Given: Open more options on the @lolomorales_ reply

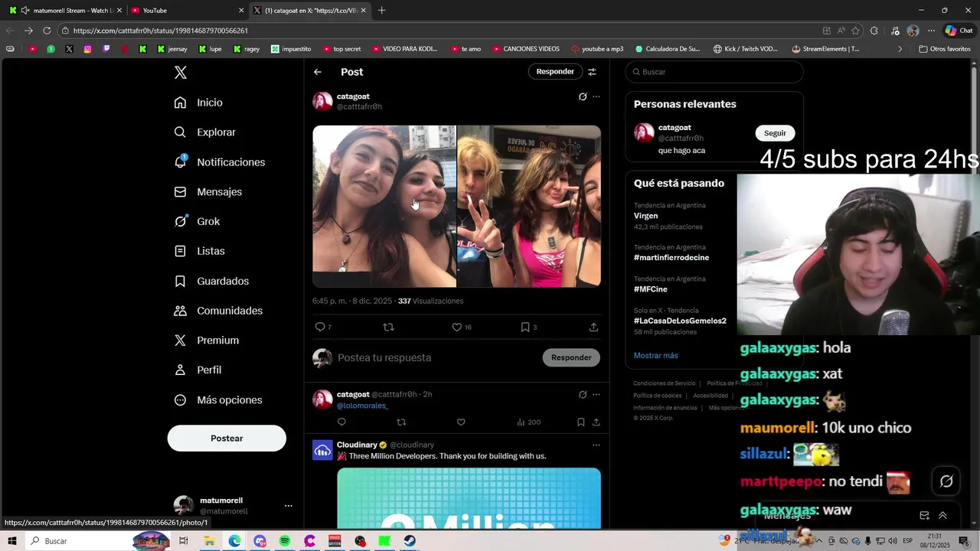Looking at the screenshot, I should coord(596,395).
